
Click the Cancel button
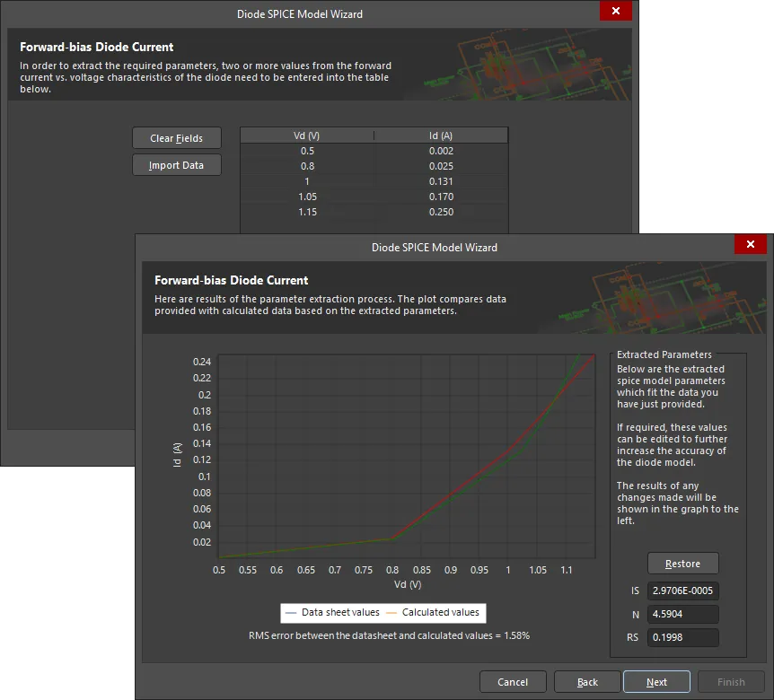tap(513, 682)
